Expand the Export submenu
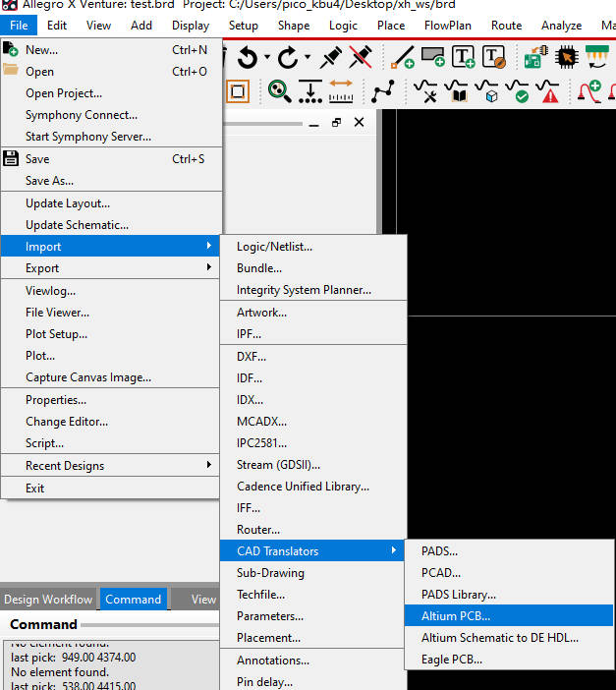 110,267
